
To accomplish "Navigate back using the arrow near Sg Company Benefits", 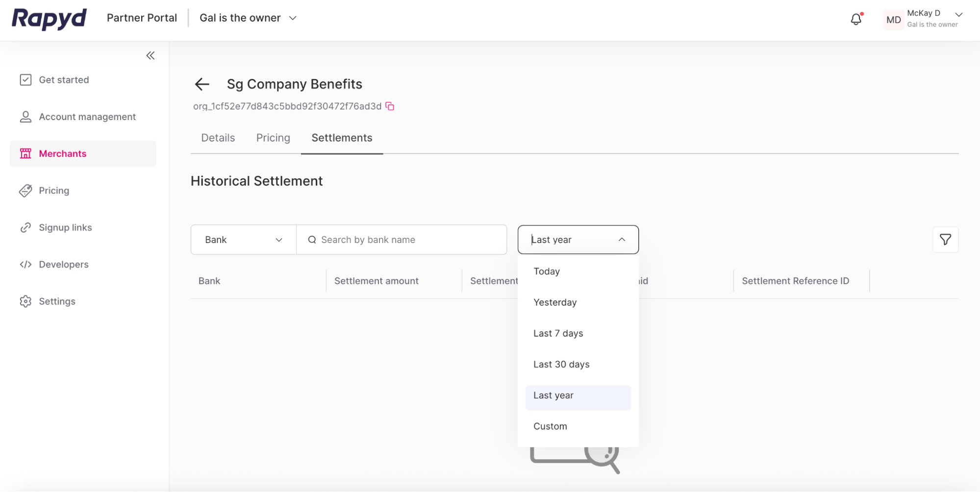I will point(201,84).
